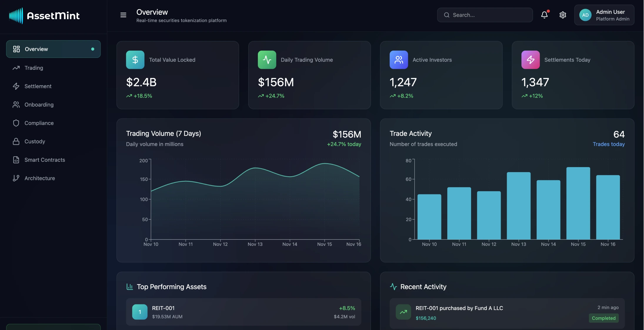Image resolution: width=644 pixels, height=330 pixels.
Task: Select the Custody lock icon
Action: point(16,141)
